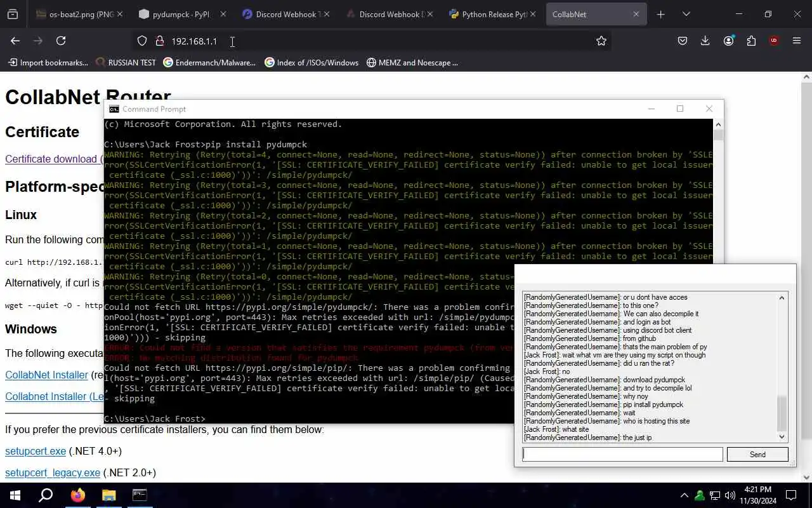
Task: Click chat log scroll down arrow
Action: click(782, 436)
